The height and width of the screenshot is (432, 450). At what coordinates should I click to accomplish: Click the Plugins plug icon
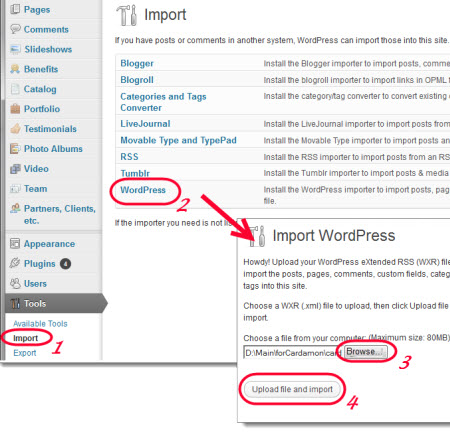coord(15,263)
